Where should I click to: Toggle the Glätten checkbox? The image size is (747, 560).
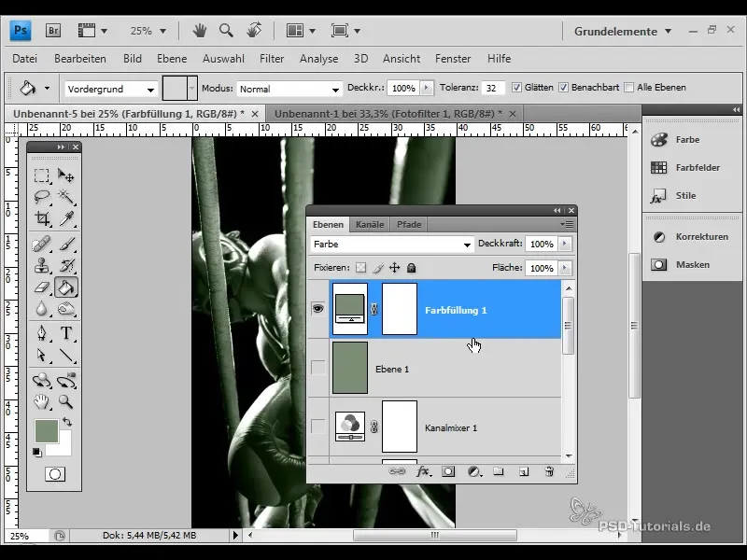click(x=516, y=88)
